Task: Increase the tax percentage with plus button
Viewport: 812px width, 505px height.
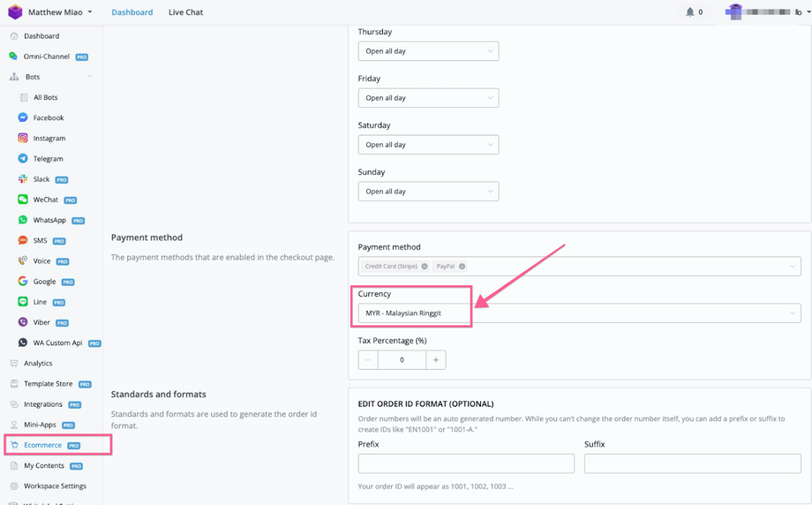Action: [435, 359]
